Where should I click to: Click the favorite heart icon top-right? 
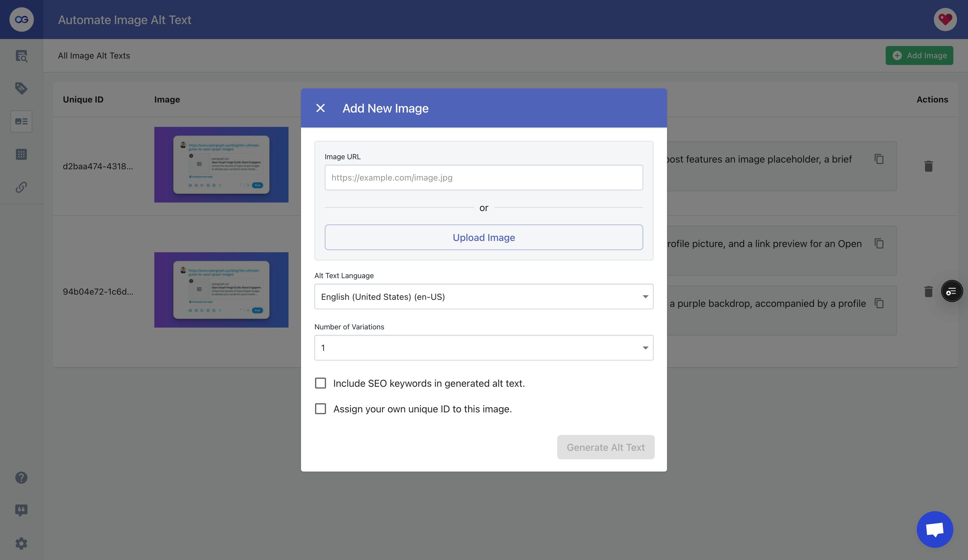[945, 19]
